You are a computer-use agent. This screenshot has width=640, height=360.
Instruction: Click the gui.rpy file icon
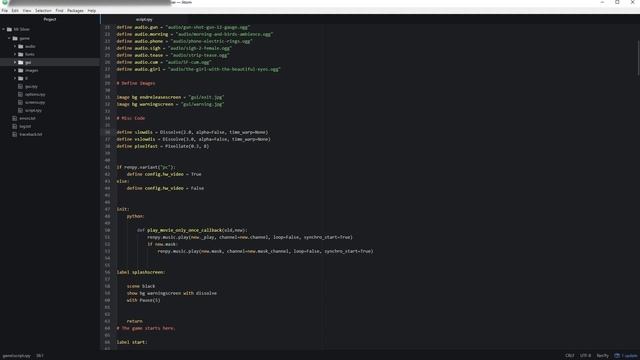(20, 87)
